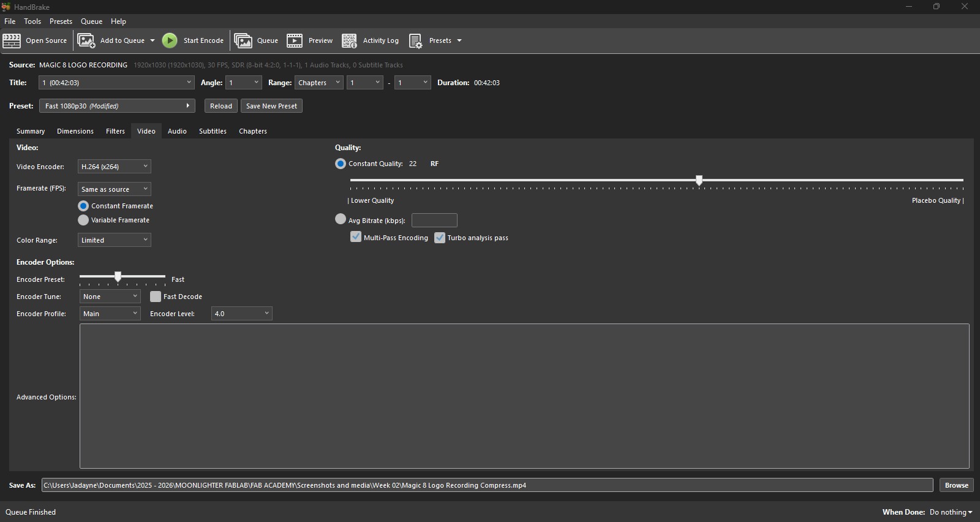980x522 pixels.
Task: Click the Reload preset button
Action: pyautogui.click(x=221, y=106)
